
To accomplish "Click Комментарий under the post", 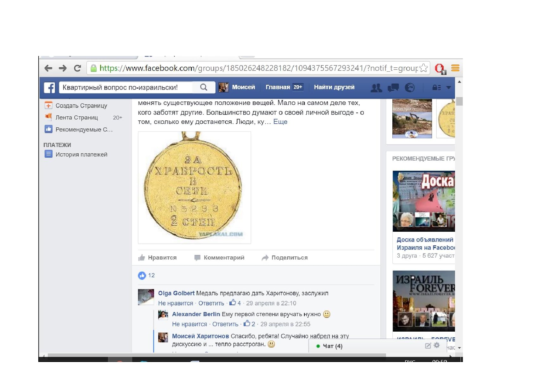I will pyautogui.click(x=219, y=258).
